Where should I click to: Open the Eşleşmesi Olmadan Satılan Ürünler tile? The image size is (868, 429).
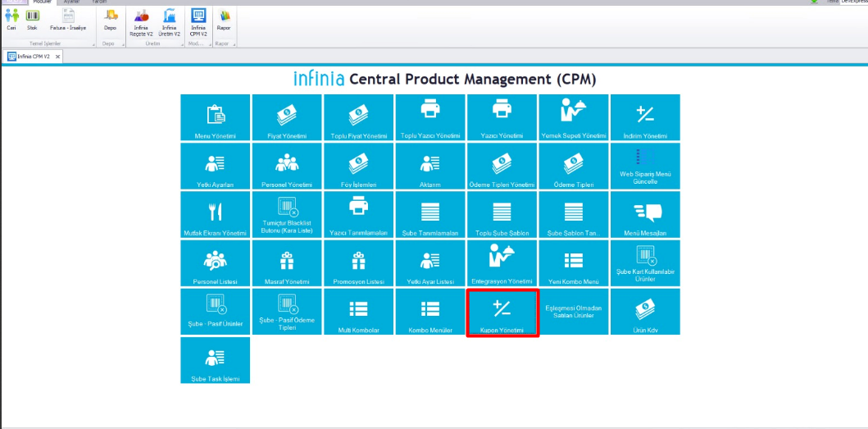(574, 312)
